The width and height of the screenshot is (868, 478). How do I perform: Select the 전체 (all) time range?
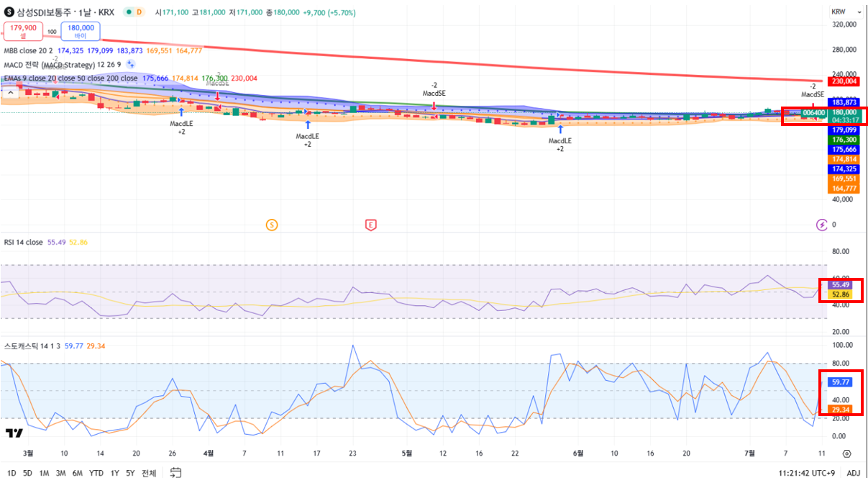(149, 473)
